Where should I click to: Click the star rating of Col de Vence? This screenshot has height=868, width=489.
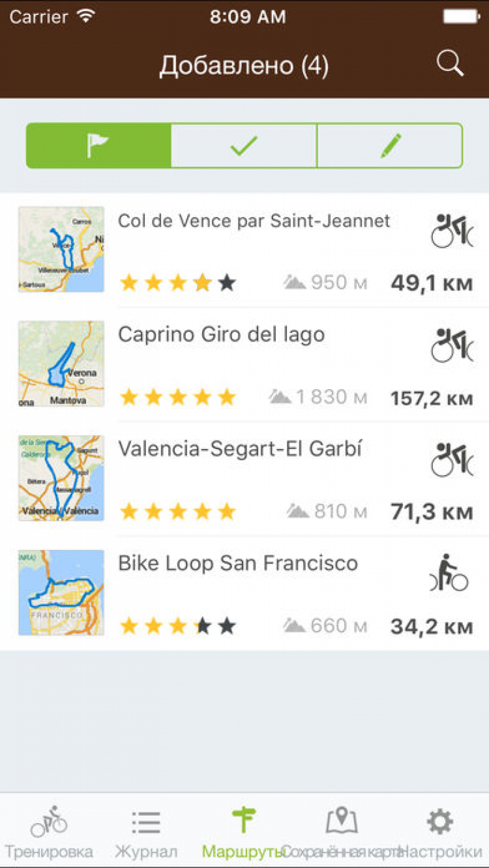(x=177, y=283)
